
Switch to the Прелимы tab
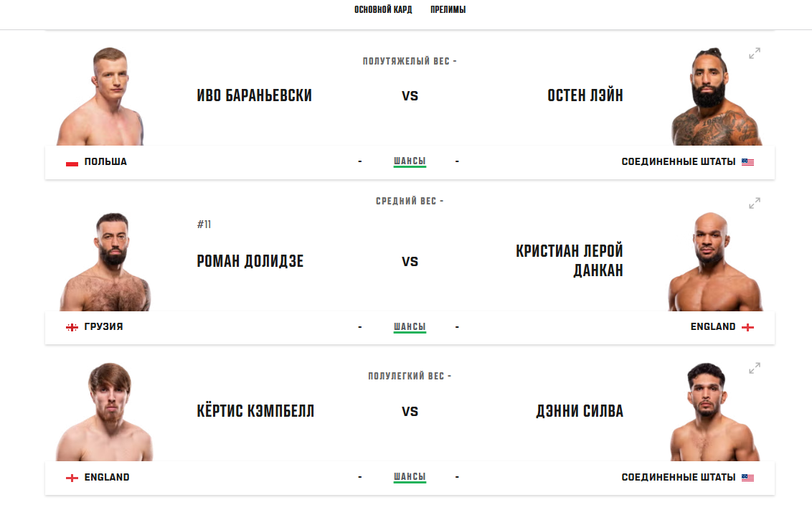pyautogui.click(x=448, y=10)
